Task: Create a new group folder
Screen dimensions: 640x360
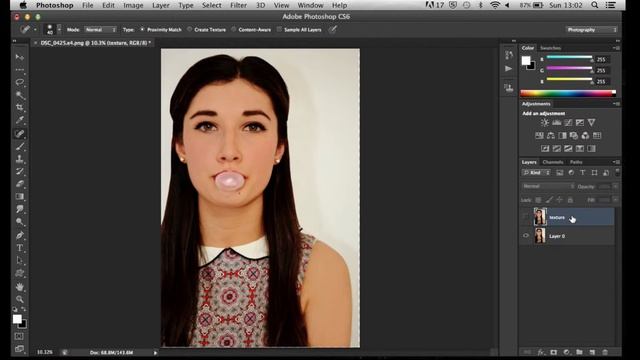Action: (x=579, y=352)
